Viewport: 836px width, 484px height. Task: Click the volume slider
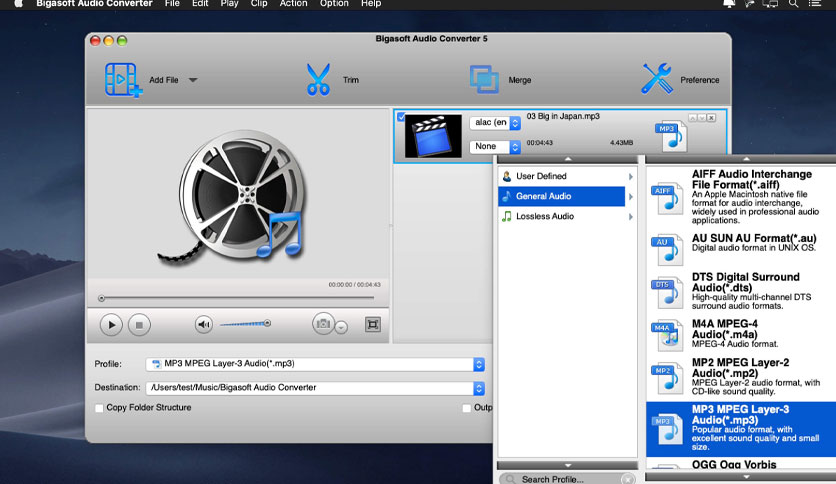(246, 324)
